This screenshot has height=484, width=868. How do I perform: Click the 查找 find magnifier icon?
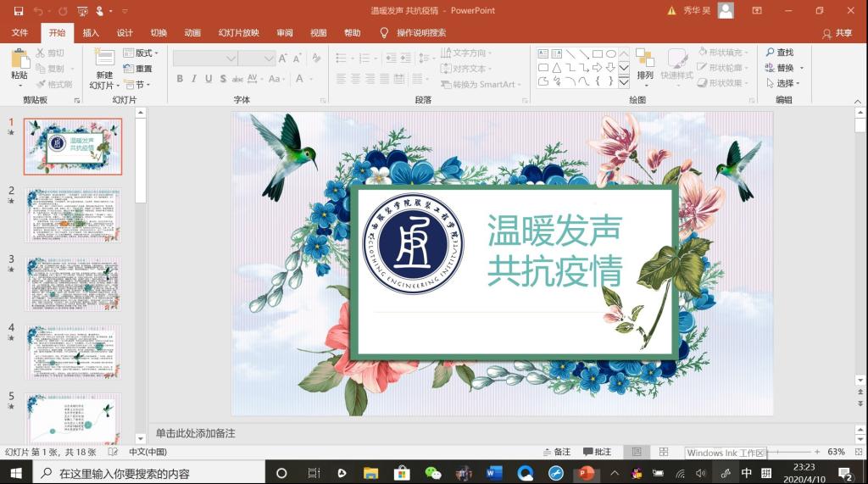(771, 53)
